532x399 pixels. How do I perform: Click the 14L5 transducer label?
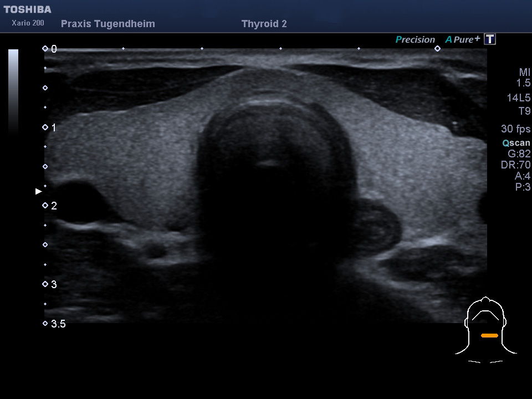click(x=519, y=98)
